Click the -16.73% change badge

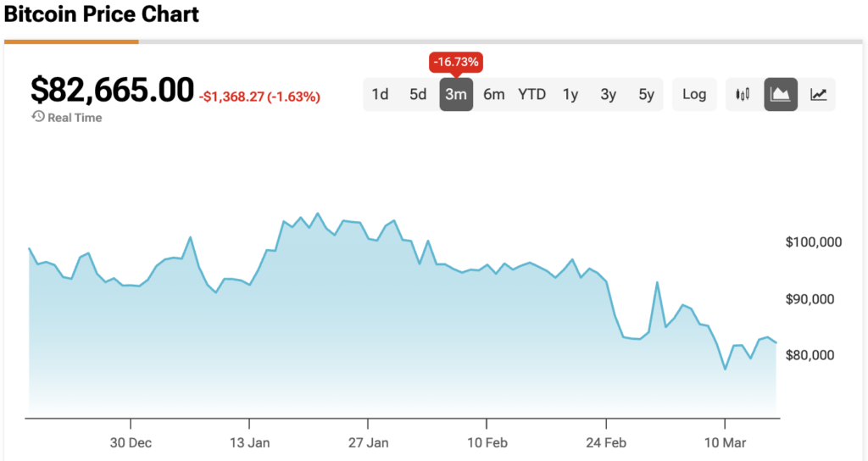click(x=456, y=62)
